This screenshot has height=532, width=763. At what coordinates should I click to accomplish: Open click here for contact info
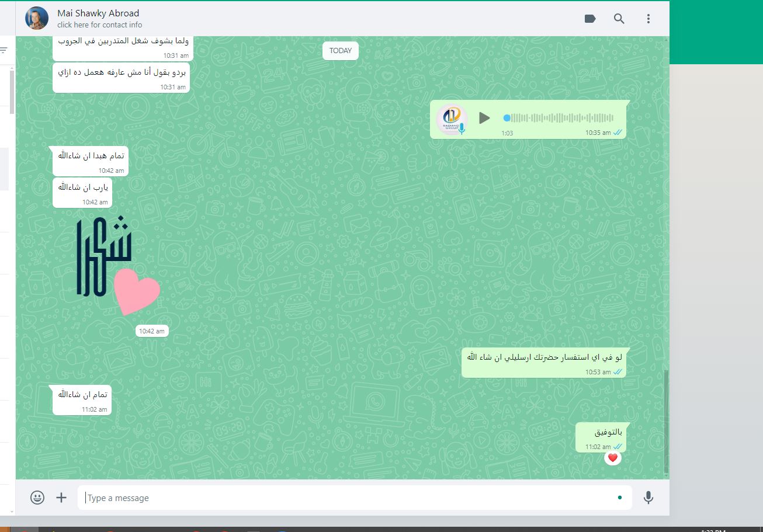(x=100, y=25)
